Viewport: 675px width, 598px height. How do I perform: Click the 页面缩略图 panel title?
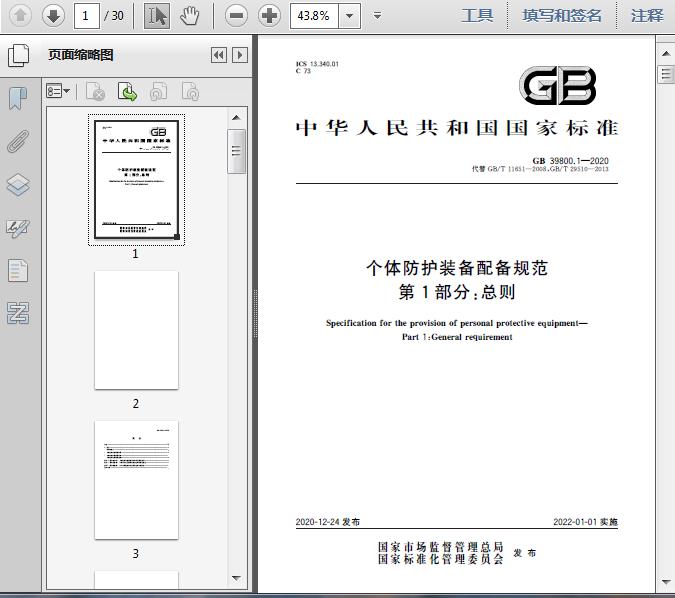coord(81,55)
